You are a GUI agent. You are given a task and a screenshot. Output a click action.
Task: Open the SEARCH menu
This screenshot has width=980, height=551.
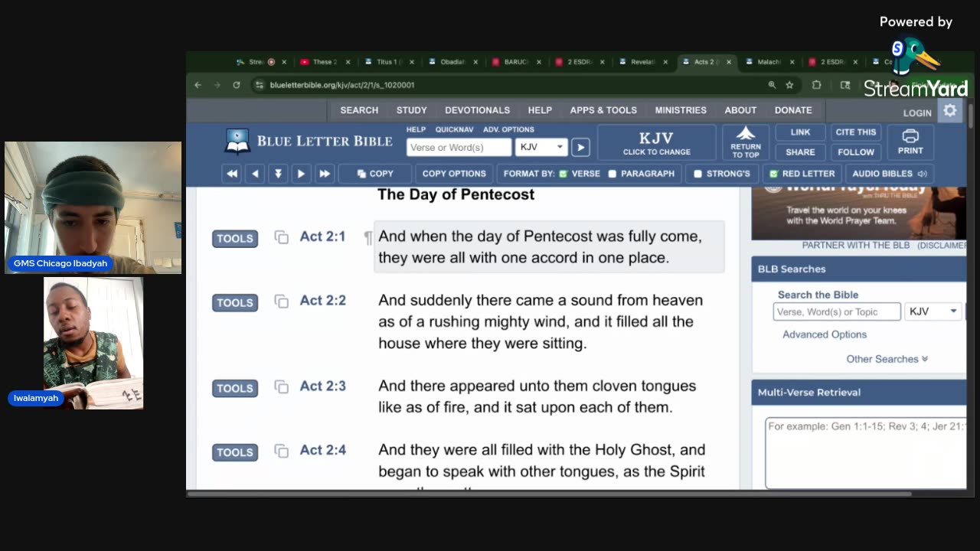[359, 110]
